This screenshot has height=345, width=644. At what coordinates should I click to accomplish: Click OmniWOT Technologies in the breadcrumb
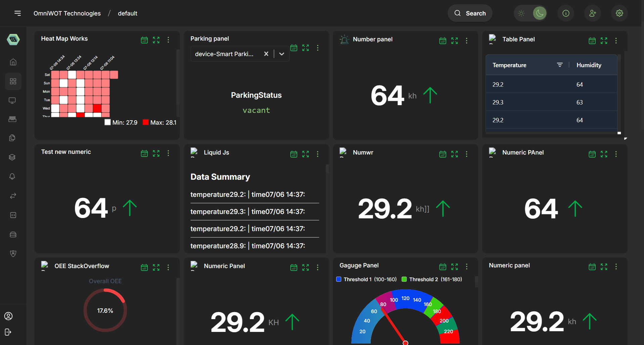(67, 13)
